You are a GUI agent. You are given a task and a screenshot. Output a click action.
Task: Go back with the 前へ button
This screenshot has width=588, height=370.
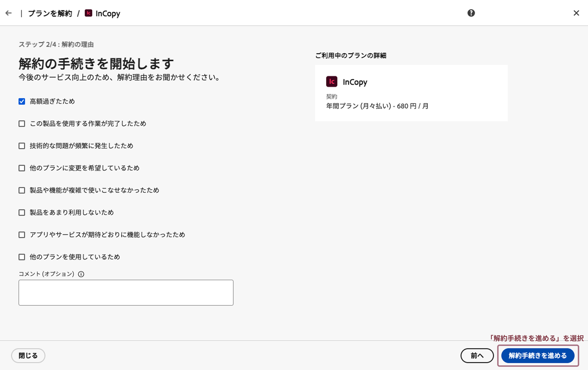[477, 355]
